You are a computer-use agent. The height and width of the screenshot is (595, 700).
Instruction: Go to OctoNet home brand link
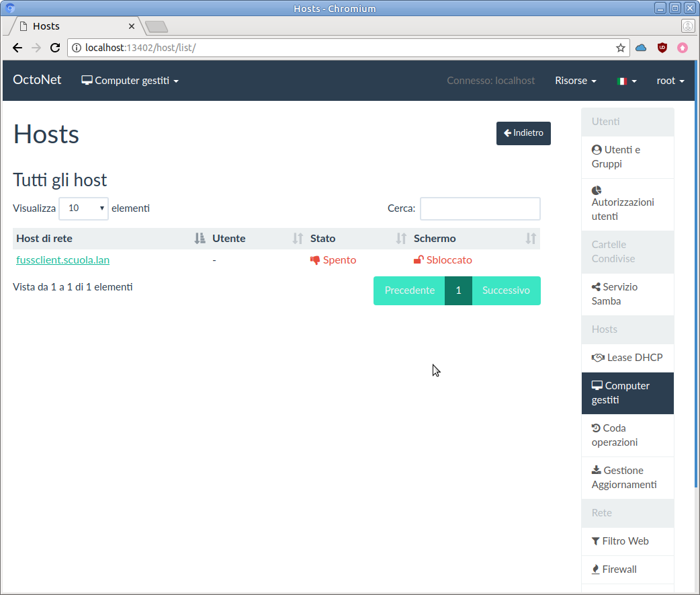coord(37,80)
